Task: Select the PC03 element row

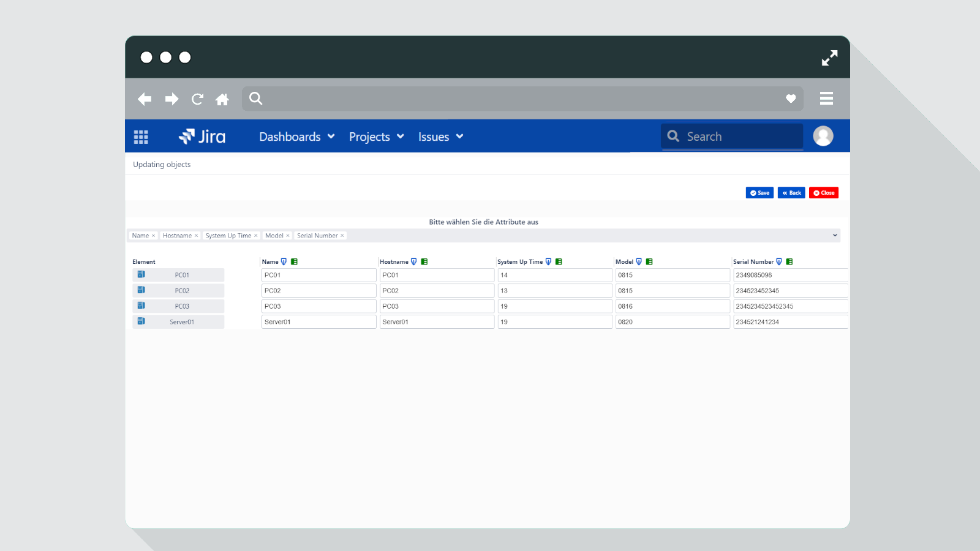Action: (178, 306)
